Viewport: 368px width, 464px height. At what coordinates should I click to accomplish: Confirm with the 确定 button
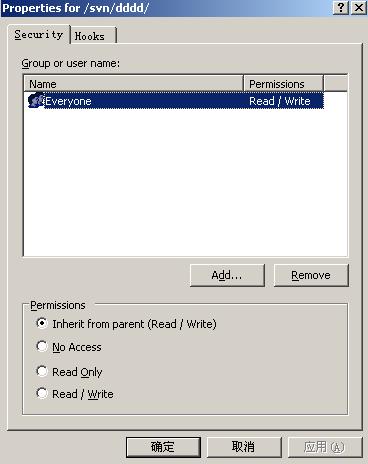coord(163,447)
